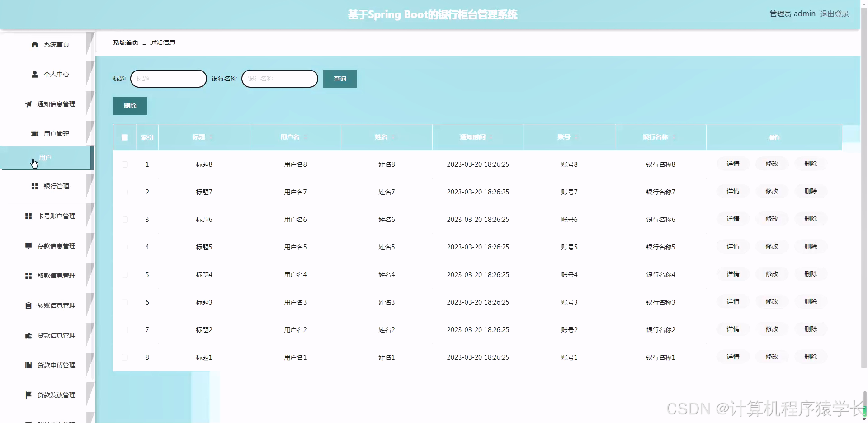Click 系统首页 in the breadcrumb
Viewport: 868px width, 423px height.
(126, 42)
